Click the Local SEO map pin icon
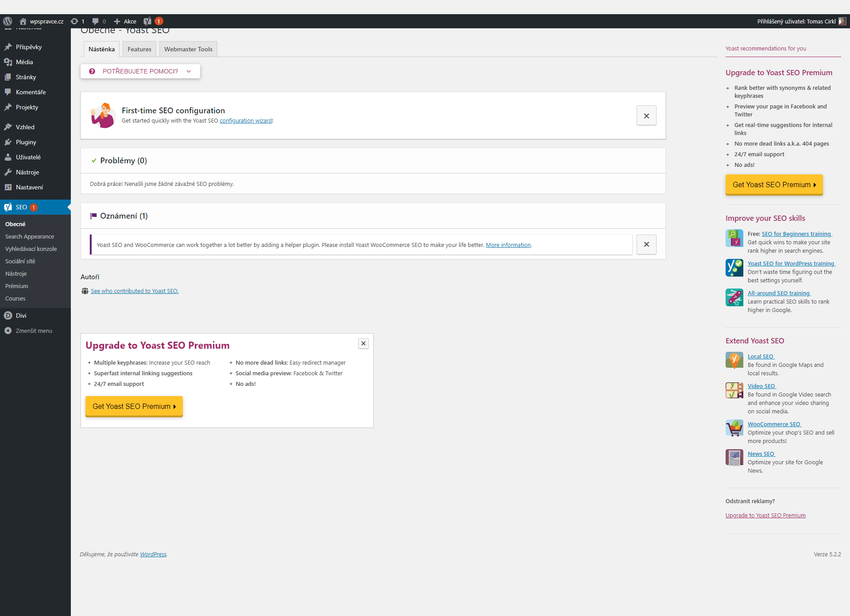The width and height of the screenshot is (850, 616). (734, 360)
